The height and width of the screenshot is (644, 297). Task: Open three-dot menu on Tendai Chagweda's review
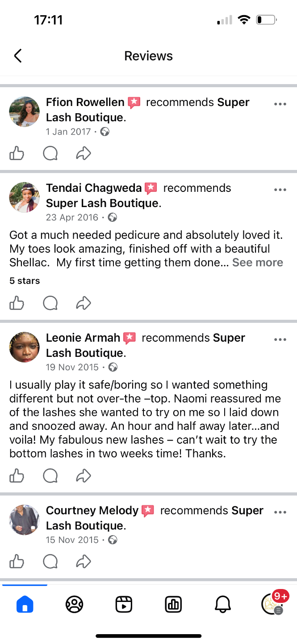(280, 190)
